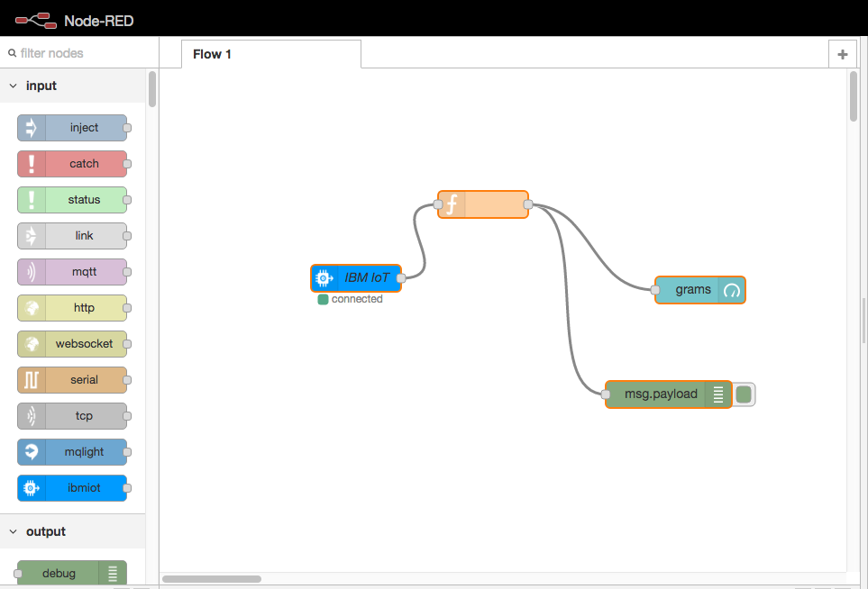Select the mqtt input node in palette
Image resolution: width=868 pixels, height=589 pixels.
click(x=72, y=272)
